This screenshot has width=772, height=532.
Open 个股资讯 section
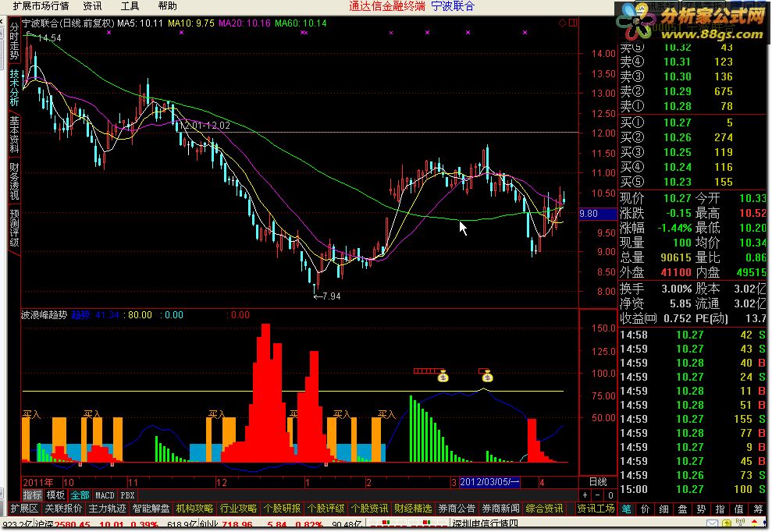370,509
